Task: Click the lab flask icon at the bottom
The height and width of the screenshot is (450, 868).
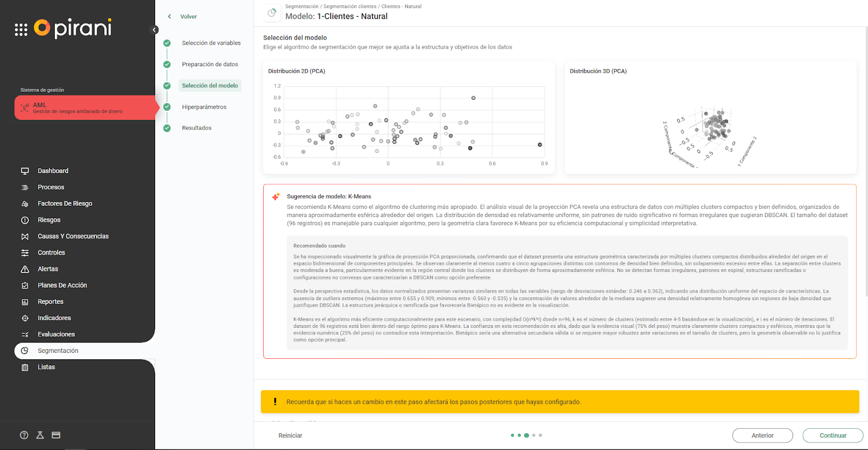Action: pyautogui.click(x=40, y=435)
